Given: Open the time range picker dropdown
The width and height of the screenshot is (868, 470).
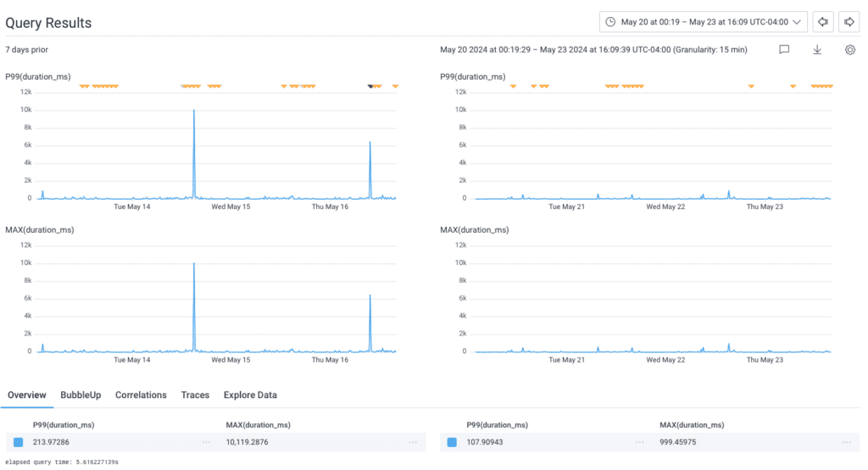Looking at the screenshot, I should click(x=703, y=22).
